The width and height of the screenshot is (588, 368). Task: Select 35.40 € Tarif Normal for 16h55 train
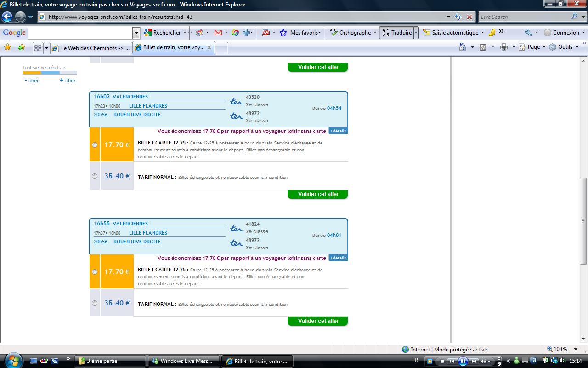pos(95,303)
